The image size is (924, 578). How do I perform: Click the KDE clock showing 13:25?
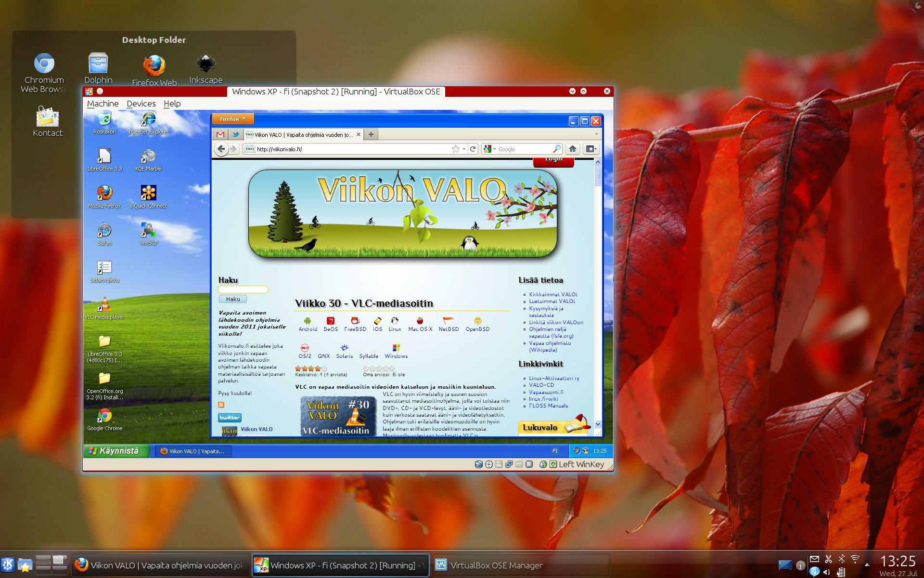click(898, 561)
